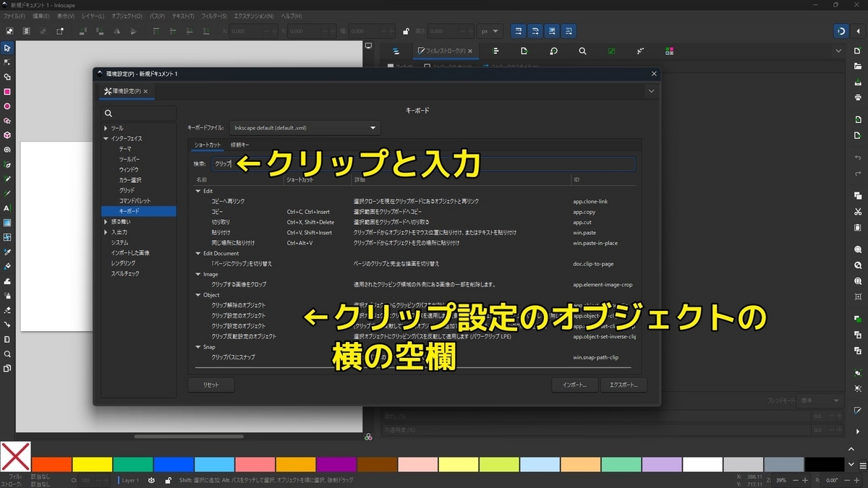Select the Text tool
The image size is (868, 488).
coord(7,207)
